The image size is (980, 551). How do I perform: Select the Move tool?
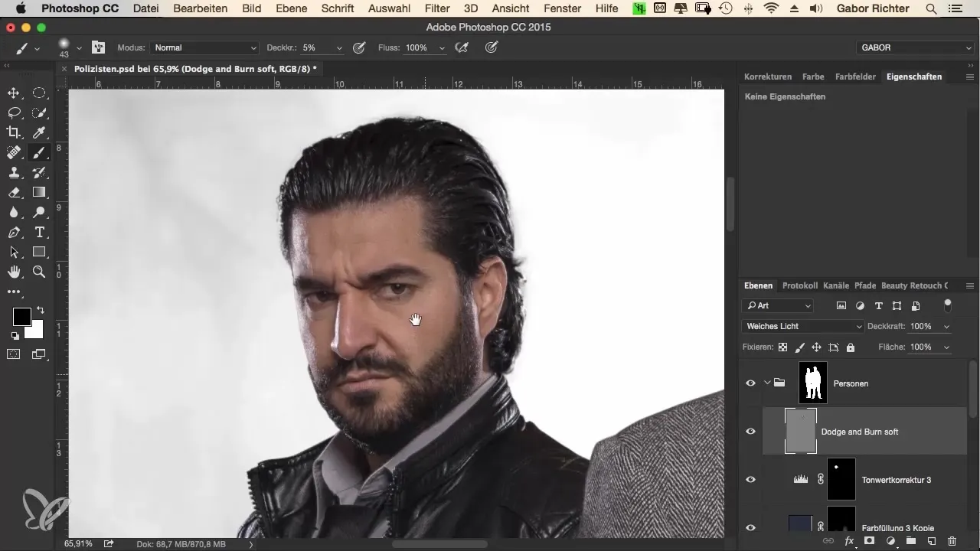click(x=14, y=93)
